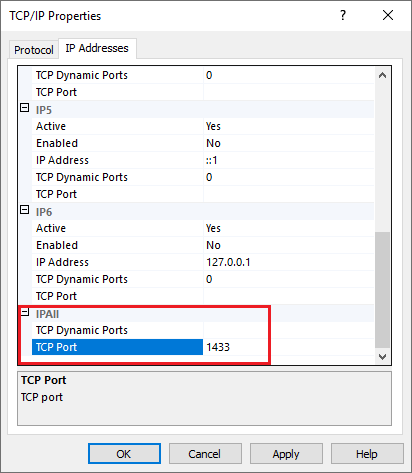Screen dimensions: 412x473
Task: Collapse the IP6 section
Action: [x=25, y=210]
